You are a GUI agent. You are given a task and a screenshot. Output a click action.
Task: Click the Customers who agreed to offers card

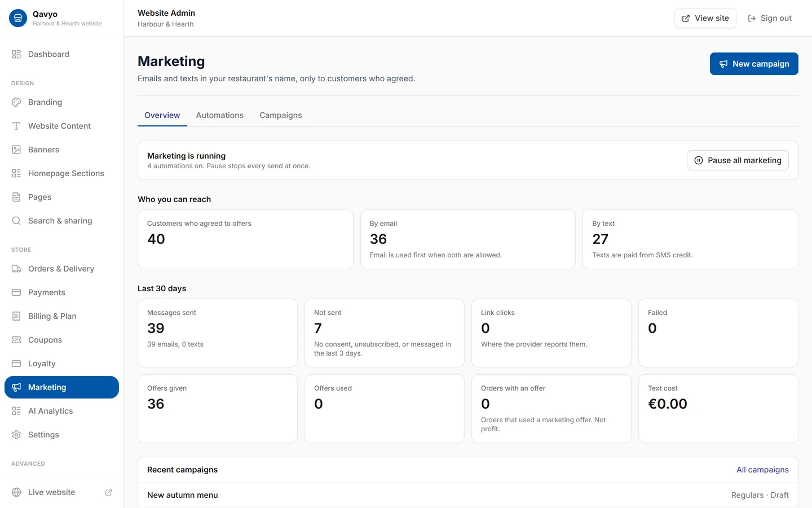pyautogui.click(x=245, y=239)
